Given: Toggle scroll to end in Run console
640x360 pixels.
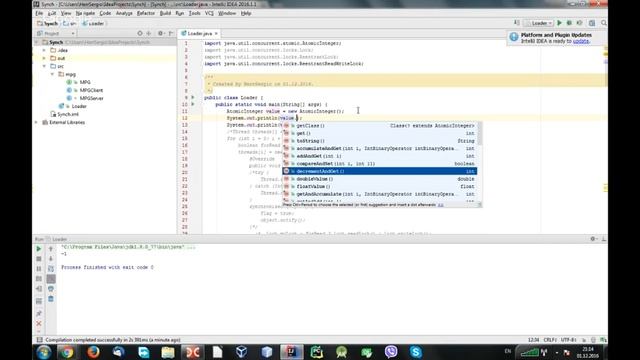Looking at the screenshot, I should click(x=51, y=279).
